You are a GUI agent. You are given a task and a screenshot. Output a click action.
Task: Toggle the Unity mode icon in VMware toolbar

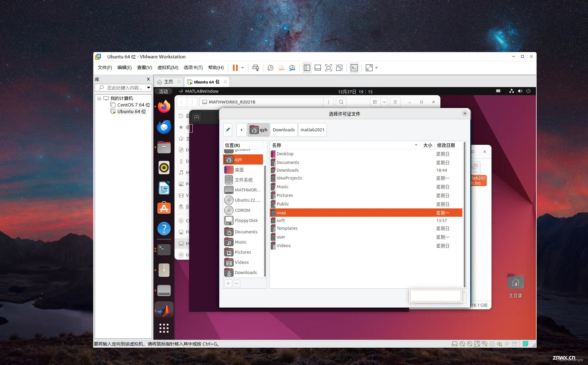339,68
